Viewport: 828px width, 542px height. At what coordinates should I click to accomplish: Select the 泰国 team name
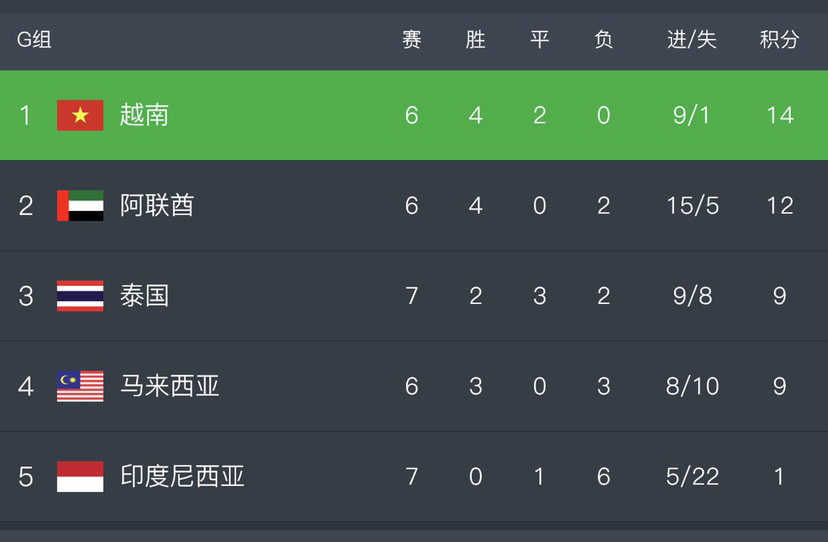[x=144, y=296]
